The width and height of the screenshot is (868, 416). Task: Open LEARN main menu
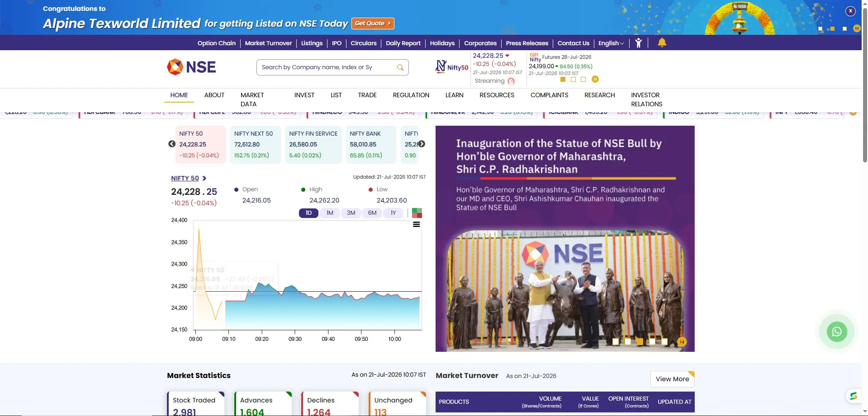coord(454,95)
